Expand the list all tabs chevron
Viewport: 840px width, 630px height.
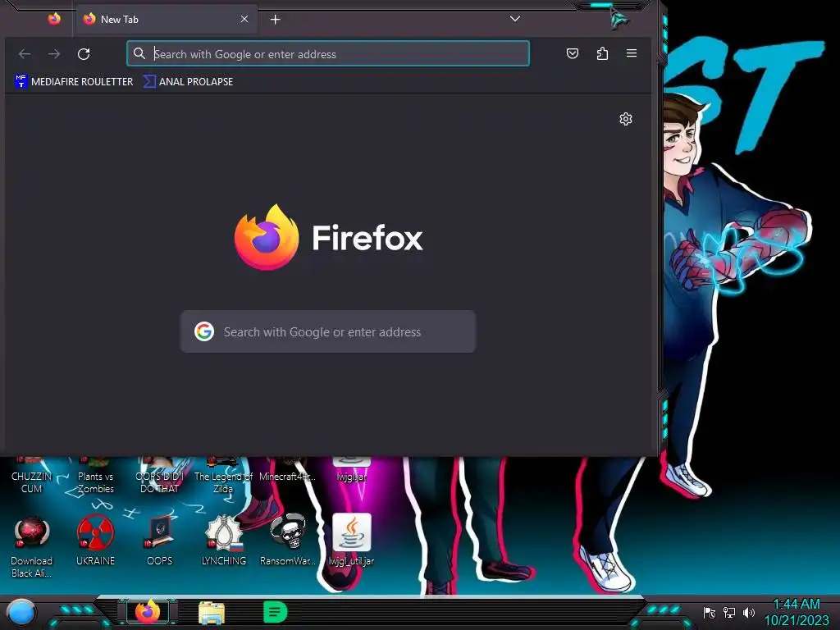tap(515, 19)
